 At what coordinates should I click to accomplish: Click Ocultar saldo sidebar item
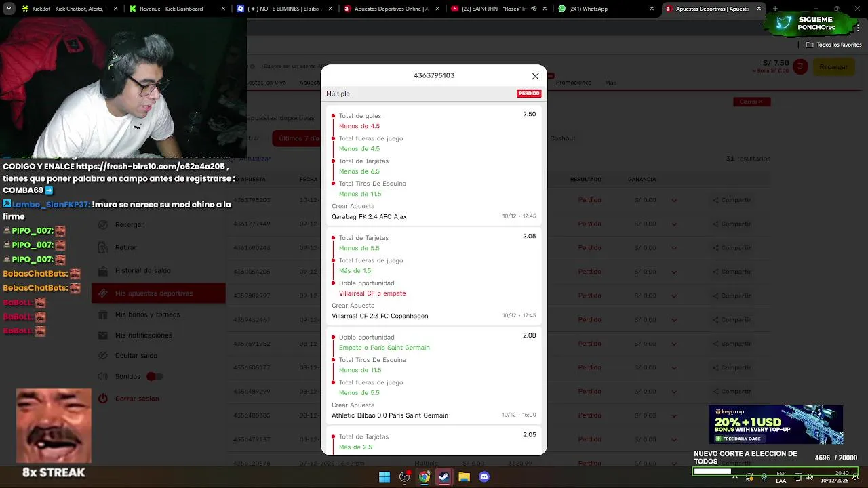136,355
